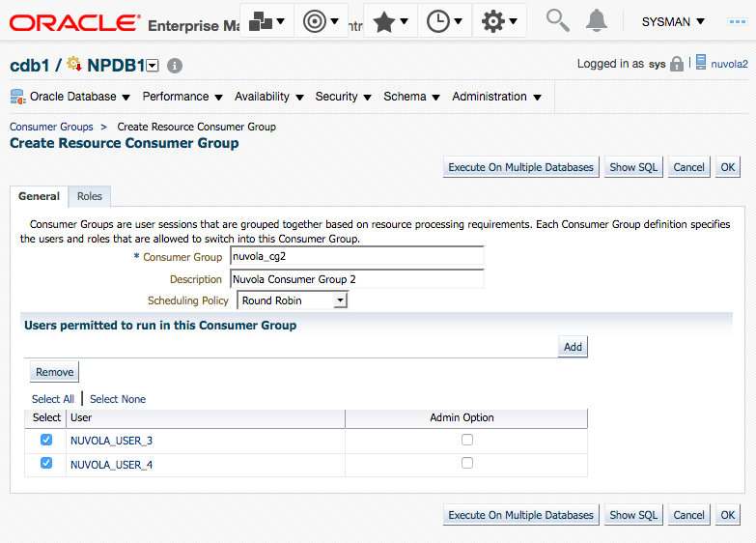The height and width of the screenshot is (543, 756).
Task: Go to Consumer Groups breadcrumb link
Action: tap(51, 127)
